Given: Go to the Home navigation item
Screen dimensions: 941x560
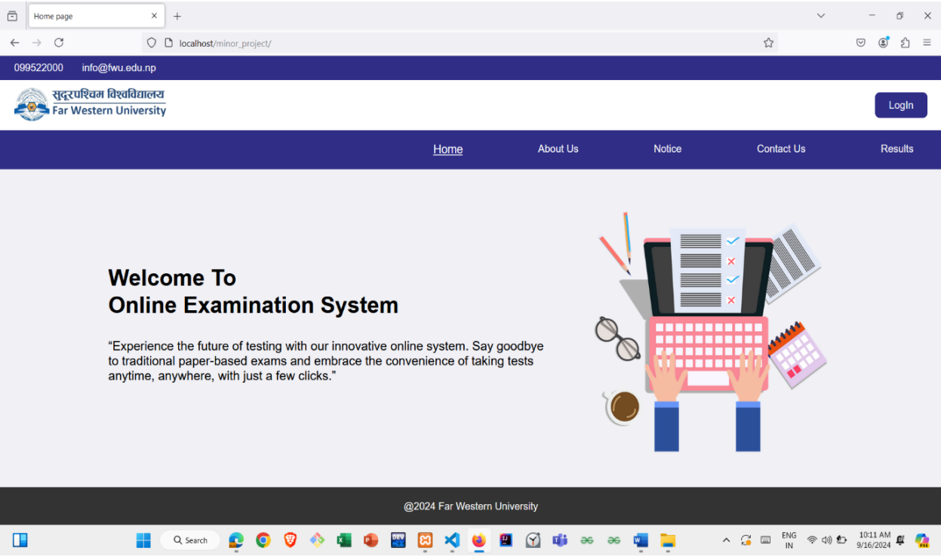Looking at the screenshot, I should 447,149.
